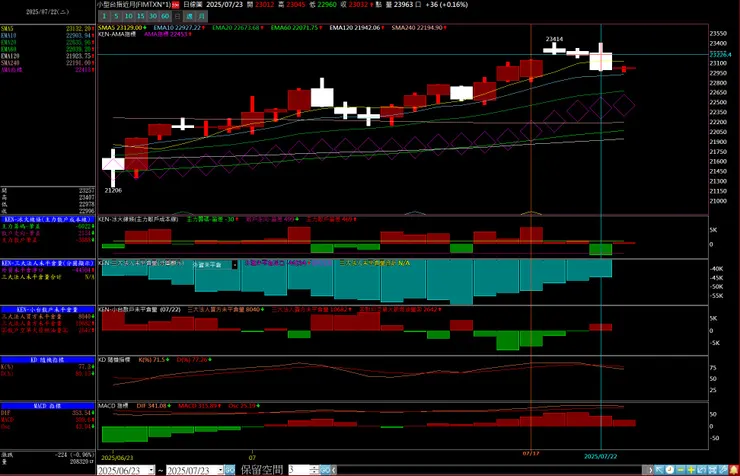Click the 保留空間 value input field
The width and height of the screenshot is (740, 476).
click(299, 470)
